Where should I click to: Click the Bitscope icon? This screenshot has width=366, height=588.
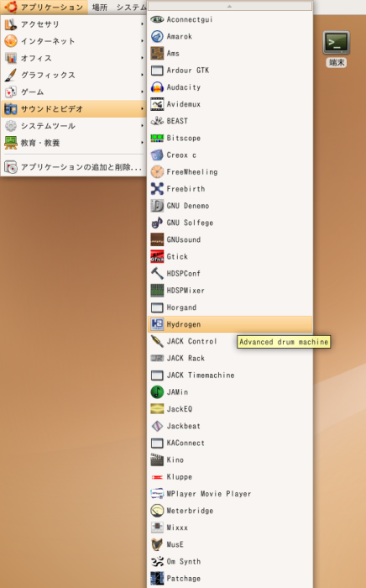coord(157,138)
